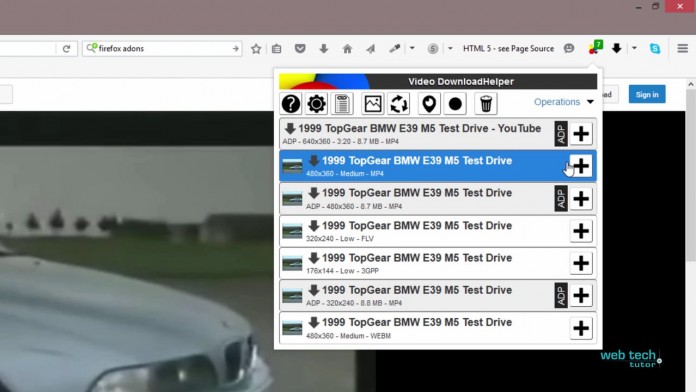Open dropdown arrow next to the S icon
The height and width of the screenshot is (392, 696).
pyautogui.click(x=450, y=48)
